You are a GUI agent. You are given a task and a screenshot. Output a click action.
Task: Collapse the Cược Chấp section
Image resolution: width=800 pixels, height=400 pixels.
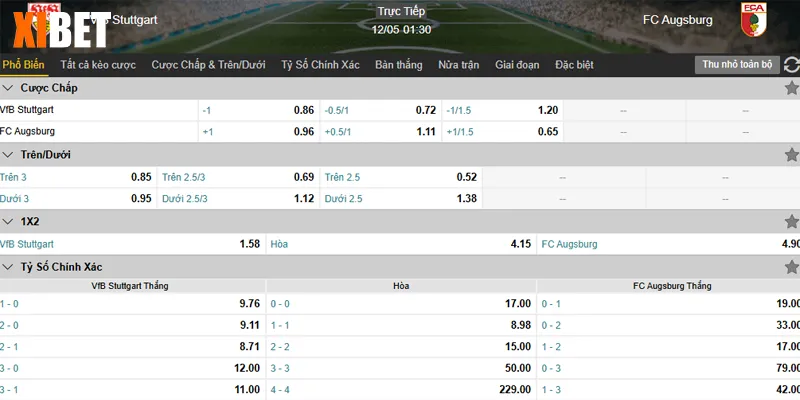(x=9, y=88)
